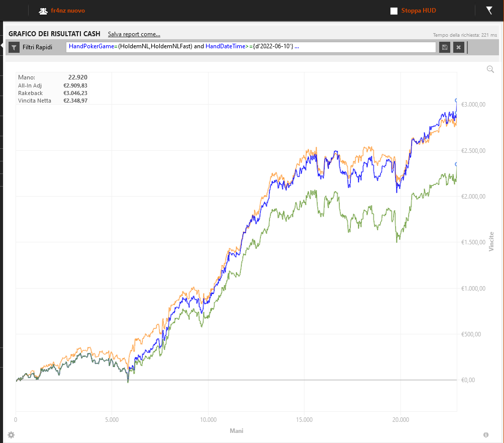
Task: Click the €3.000,00 y-axis label
Action: [x=473, y=105]
